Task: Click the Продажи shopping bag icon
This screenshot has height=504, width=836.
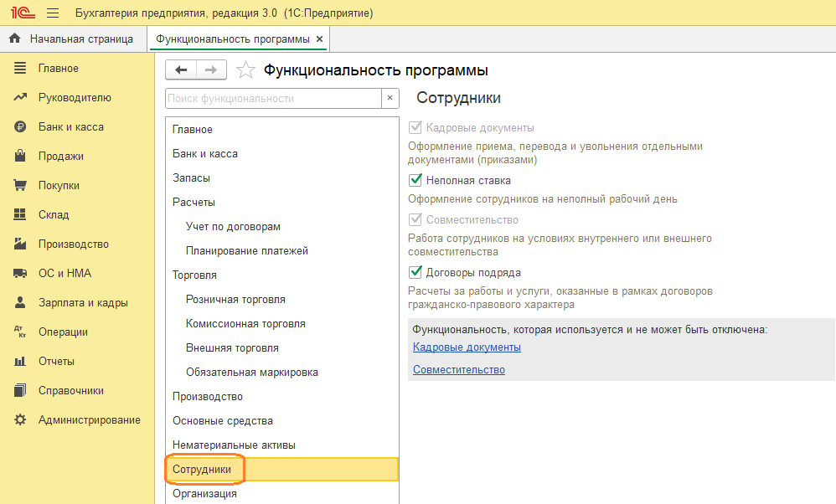Action: (20, 157)
